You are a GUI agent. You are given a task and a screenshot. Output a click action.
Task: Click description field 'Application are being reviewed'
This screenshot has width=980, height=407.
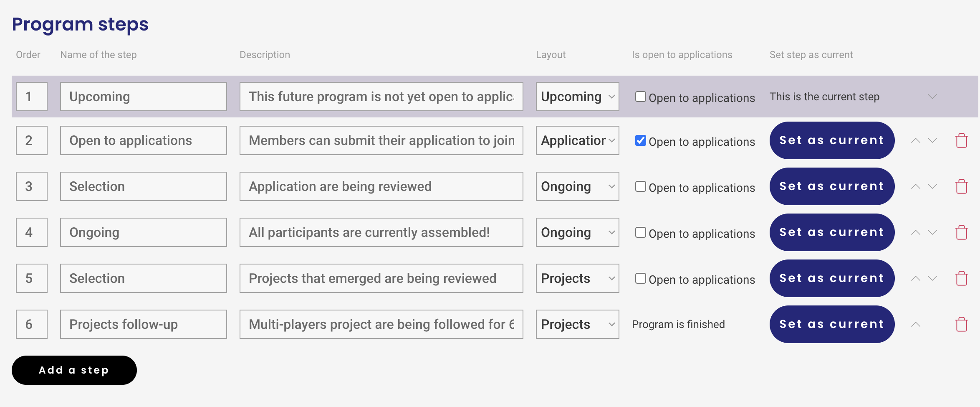coord(381,186)
